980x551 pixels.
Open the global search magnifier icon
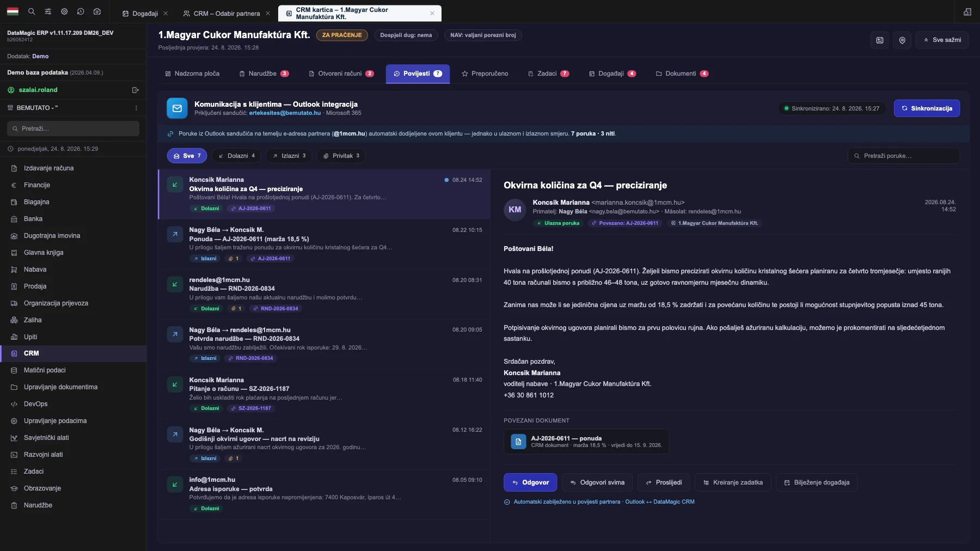(32, 11)
